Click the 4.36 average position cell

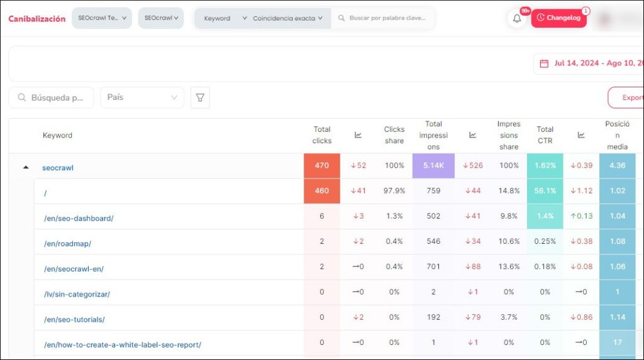(618, 165)
